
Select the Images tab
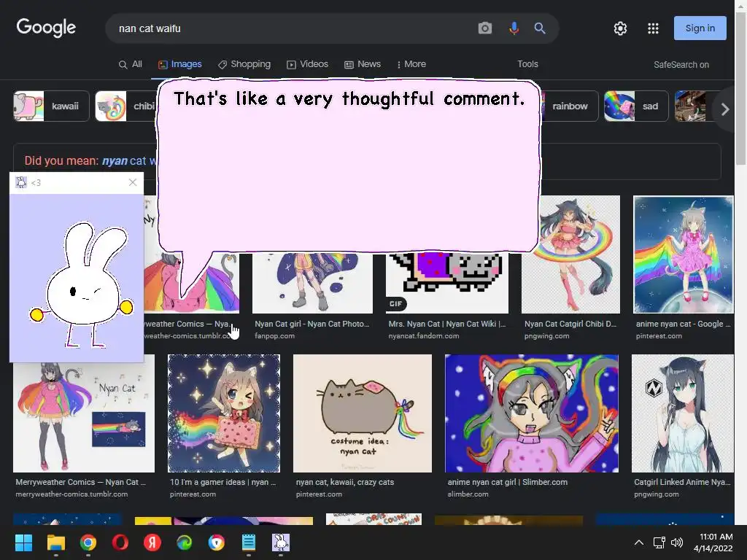click(x=179, y=64)
